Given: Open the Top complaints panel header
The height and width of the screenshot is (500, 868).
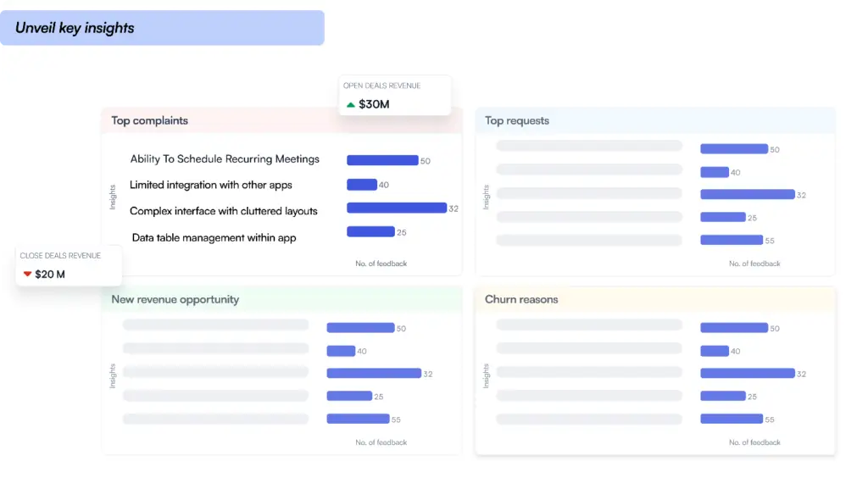Looking at the screenshot, I should point(149,120).
